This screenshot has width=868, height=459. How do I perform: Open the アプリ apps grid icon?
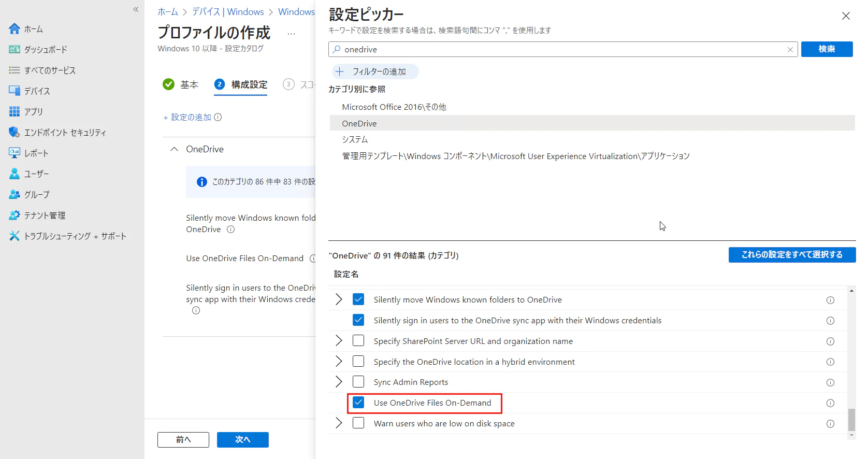15,112
